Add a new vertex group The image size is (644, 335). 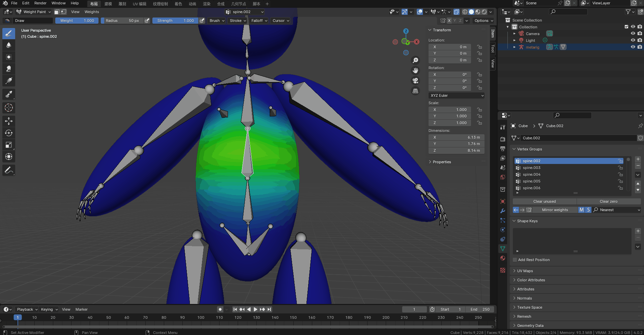[x=638, y=159]
